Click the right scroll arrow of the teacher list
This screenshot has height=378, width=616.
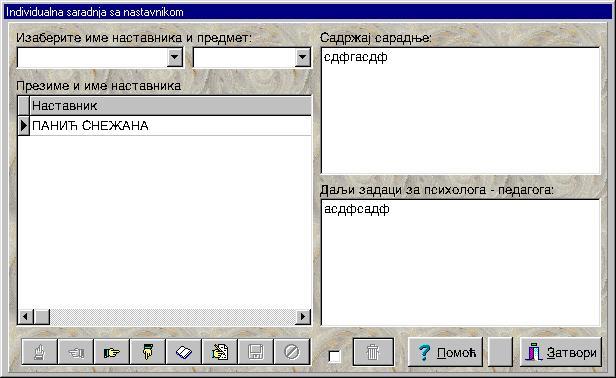click(303, 316)
